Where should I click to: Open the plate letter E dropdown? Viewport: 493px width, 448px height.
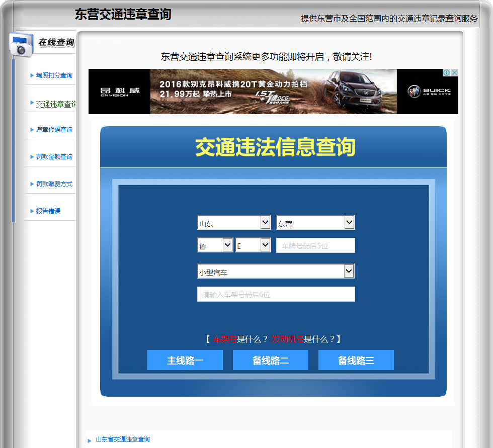[x=253, y=245]
